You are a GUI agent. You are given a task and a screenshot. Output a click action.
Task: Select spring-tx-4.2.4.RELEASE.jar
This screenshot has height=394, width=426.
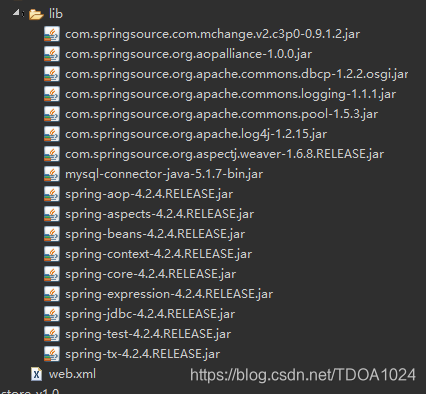pyautogui.click(x=142, y=354)
